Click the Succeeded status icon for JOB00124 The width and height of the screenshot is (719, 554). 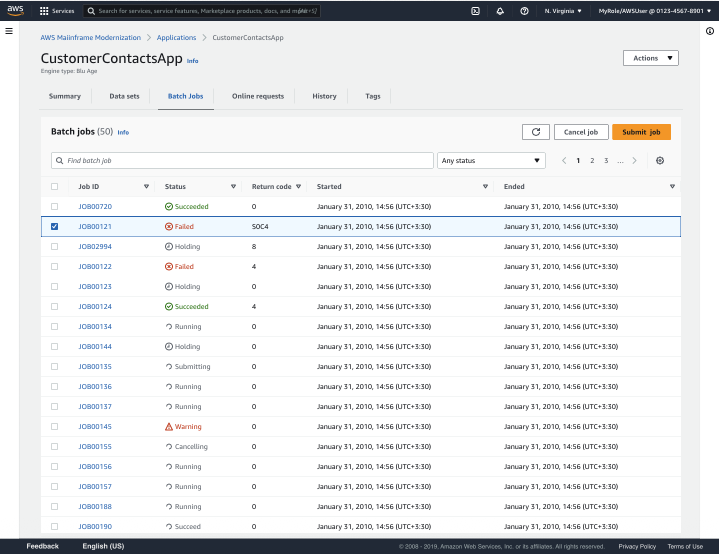click(169, 306)
